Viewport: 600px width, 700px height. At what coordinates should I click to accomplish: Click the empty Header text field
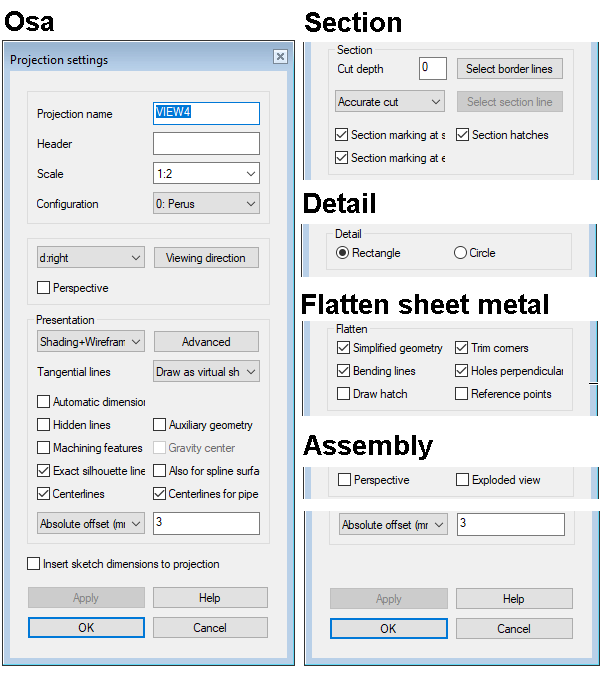pos(206,144)
